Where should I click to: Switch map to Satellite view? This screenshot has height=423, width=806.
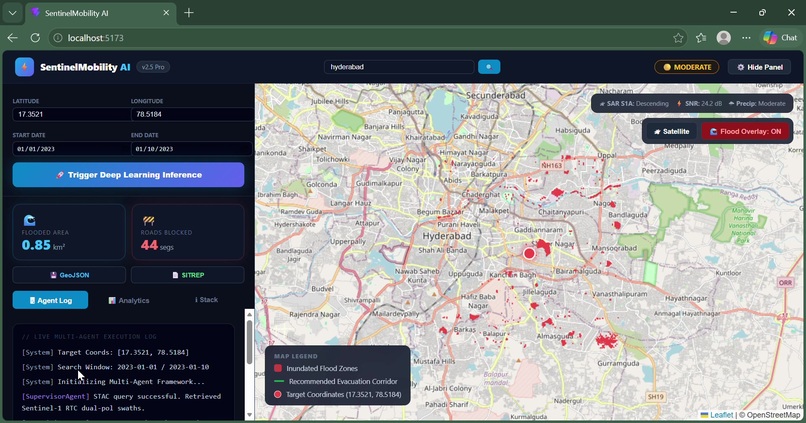[x=671, y=132]
